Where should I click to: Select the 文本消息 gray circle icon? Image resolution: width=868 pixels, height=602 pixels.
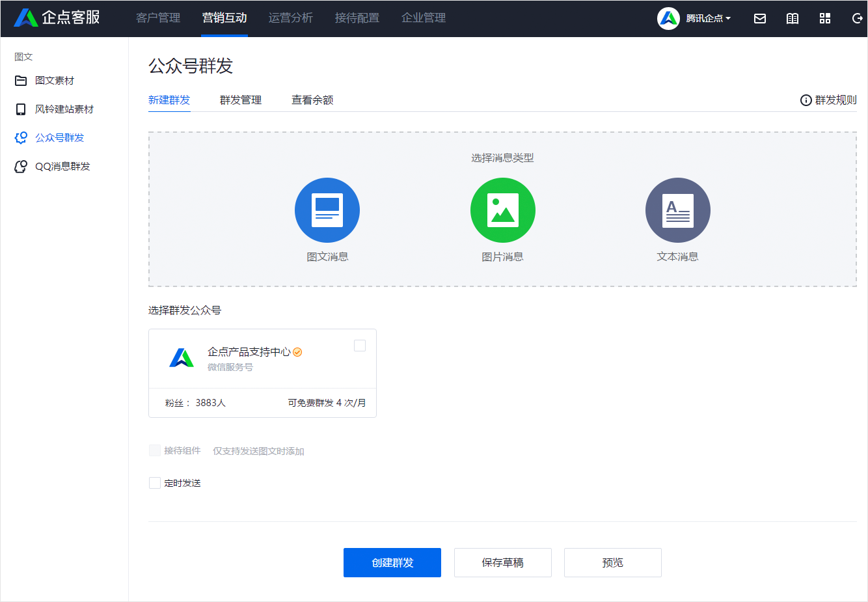click(678, 210)
